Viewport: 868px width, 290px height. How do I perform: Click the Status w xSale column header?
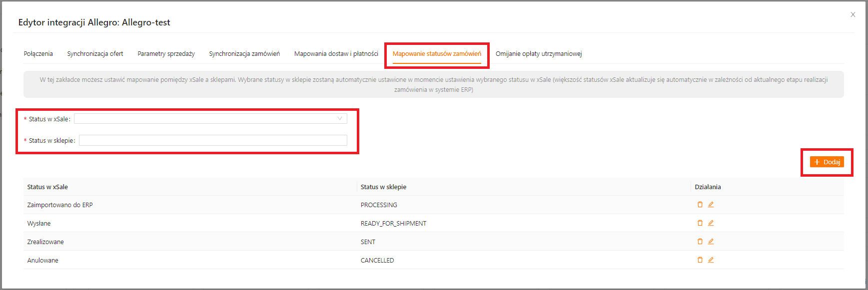tap(47, 187)
